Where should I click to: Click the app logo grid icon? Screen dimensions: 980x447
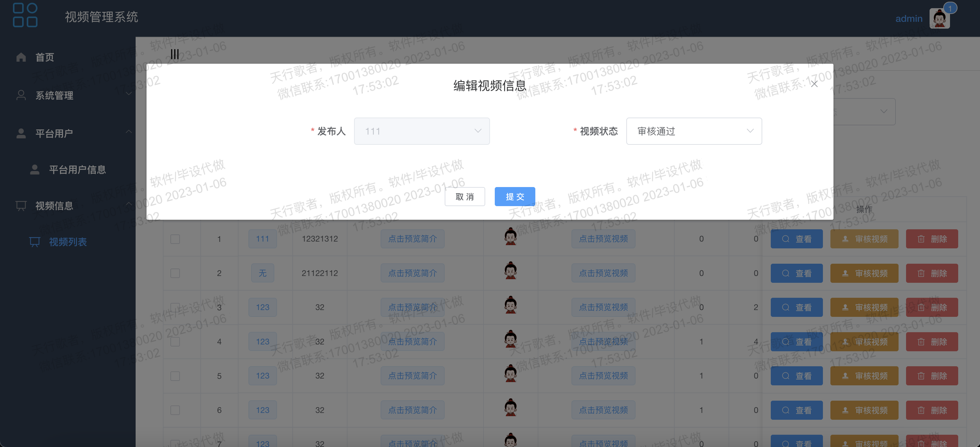click(x=25, y=15)
